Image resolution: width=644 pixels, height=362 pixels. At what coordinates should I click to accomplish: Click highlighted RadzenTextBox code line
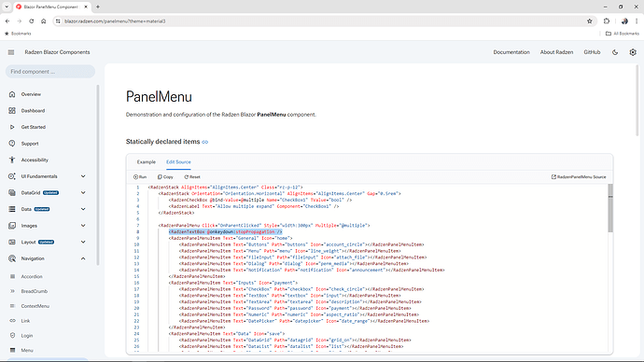click(225, 232)
